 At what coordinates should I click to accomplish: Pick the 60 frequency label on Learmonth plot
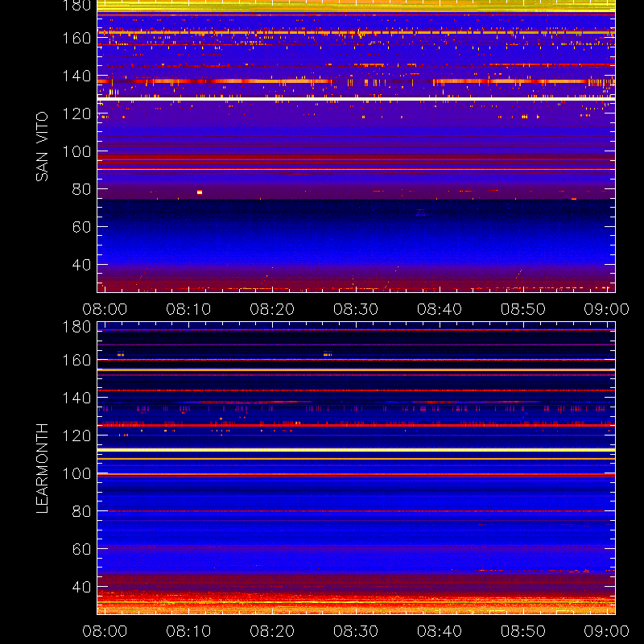pyautogui.click(x=81, y=549)
